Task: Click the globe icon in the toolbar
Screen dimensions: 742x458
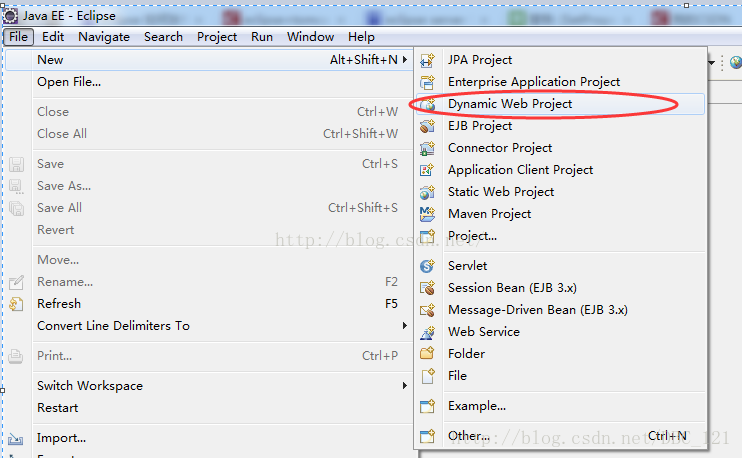Action: 736,62
